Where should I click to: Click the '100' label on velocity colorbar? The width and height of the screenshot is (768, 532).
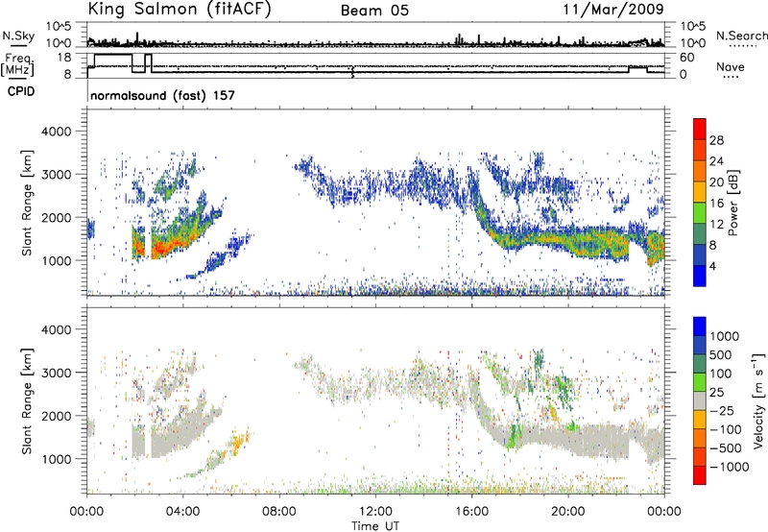tap(721, 374)
